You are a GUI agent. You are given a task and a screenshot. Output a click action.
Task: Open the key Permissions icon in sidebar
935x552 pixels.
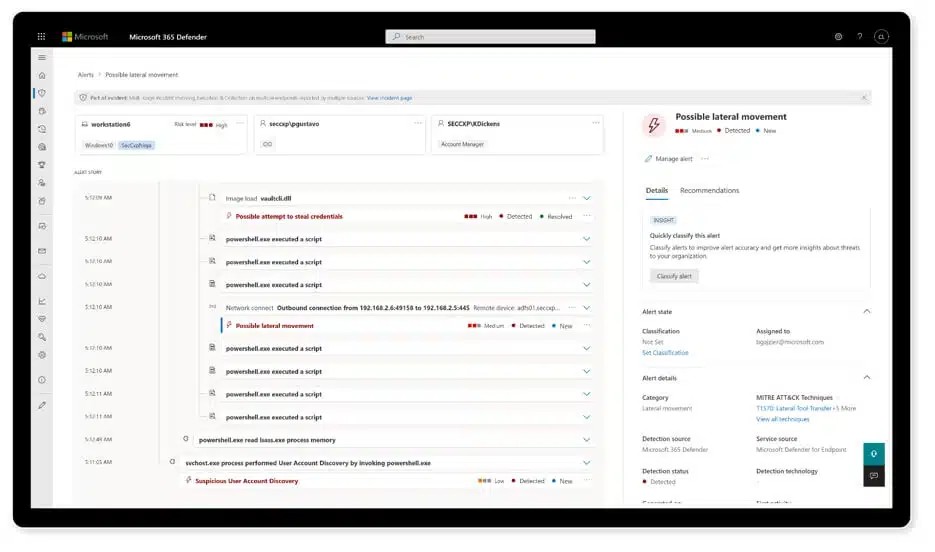42,337
